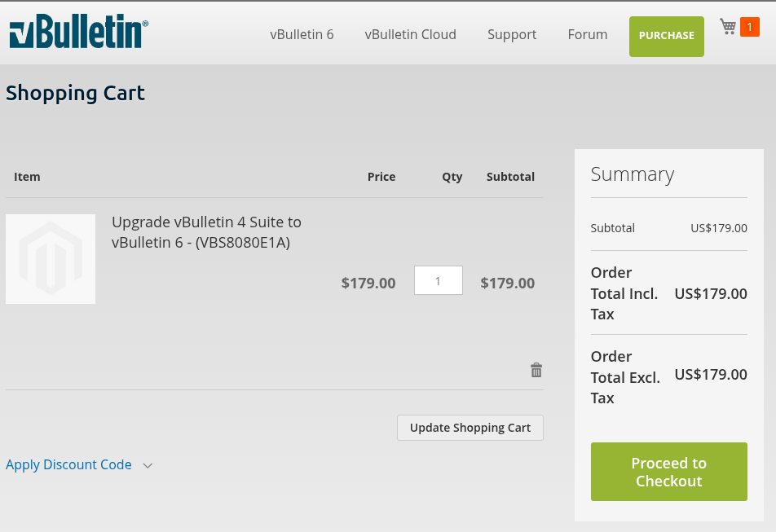Focus the quantity input field
The height and width of the screenshot is (532, 776).
[439, 280]
